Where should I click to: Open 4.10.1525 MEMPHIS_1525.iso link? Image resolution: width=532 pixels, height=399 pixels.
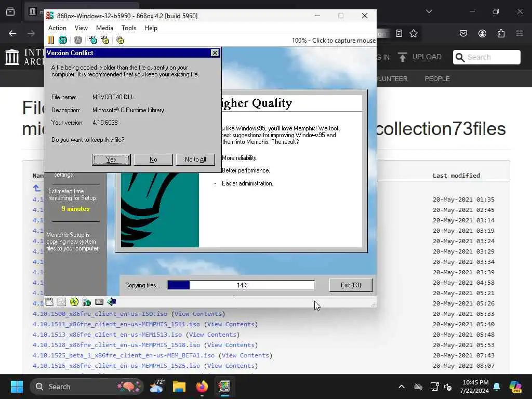116,366
